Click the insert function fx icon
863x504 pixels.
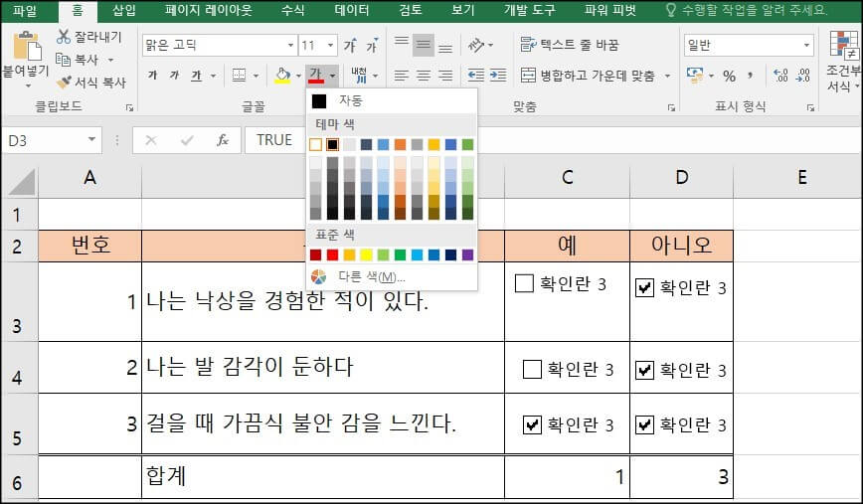click(x=223, y=140)
